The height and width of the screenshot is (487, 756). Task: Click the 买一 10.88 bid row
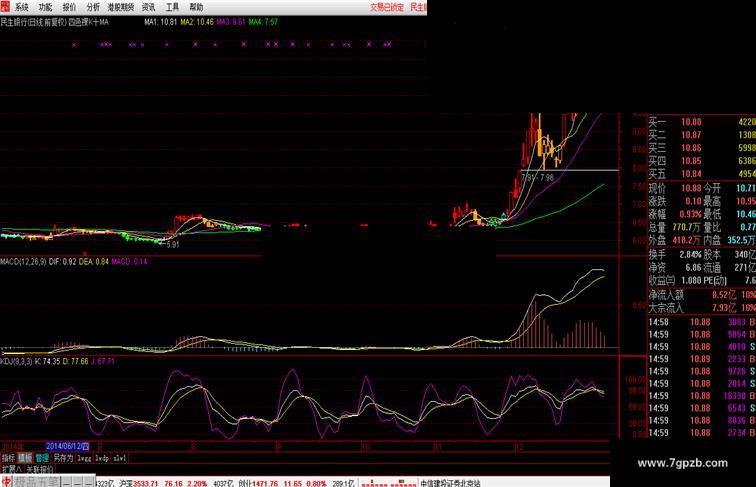(702, 122)
